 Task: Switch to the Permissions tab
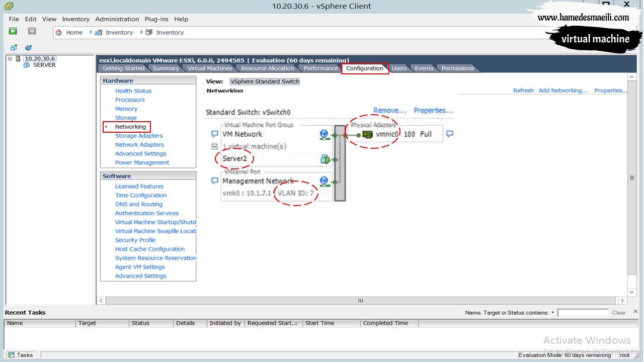click(458, 68)
